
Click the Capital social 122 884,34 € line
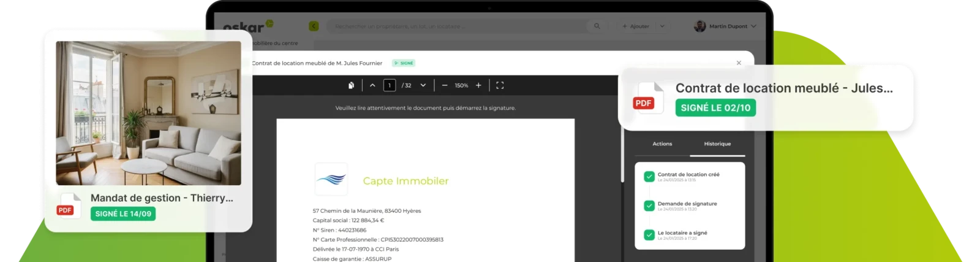point(348,220)
